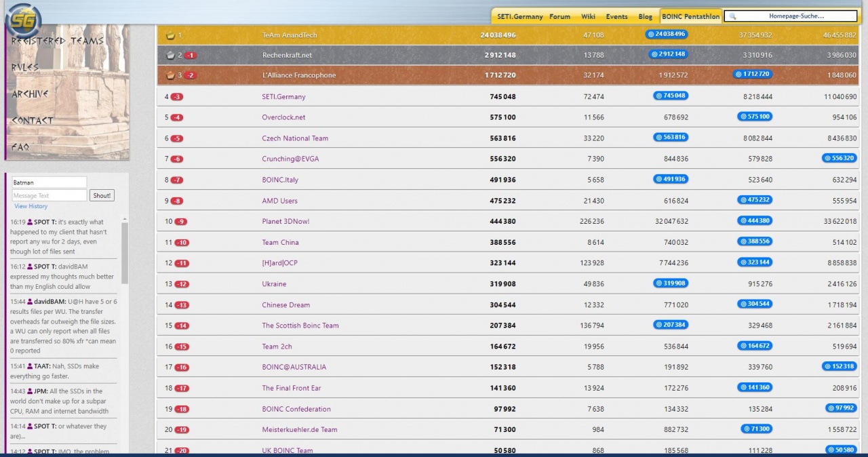Click the Shout! button
868x457 pixels.
102,195
